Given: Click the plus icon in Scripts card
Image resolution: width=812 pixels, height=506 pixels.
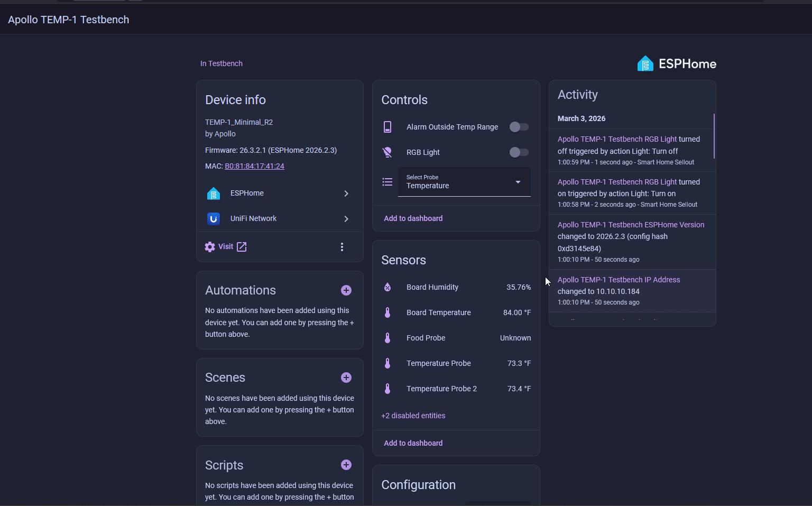Looking at the screenshot, I should coord(346,465).
